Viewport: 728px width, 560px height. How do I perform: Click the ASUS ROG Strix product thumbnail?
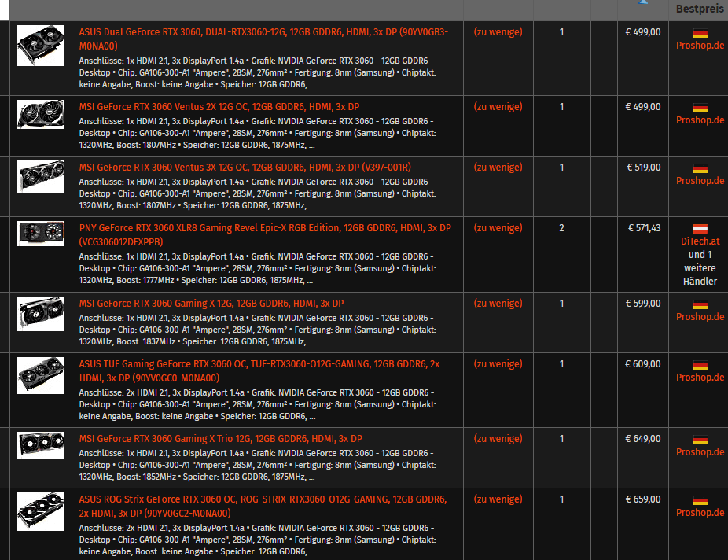click(x=41, y=512)
